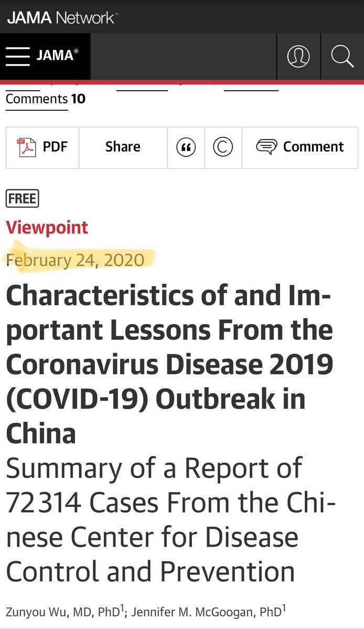The width and height of the screenshot is (364, 629).
Task: Switch to the Comments 10 tab
Action: click(x=45, y=99)
